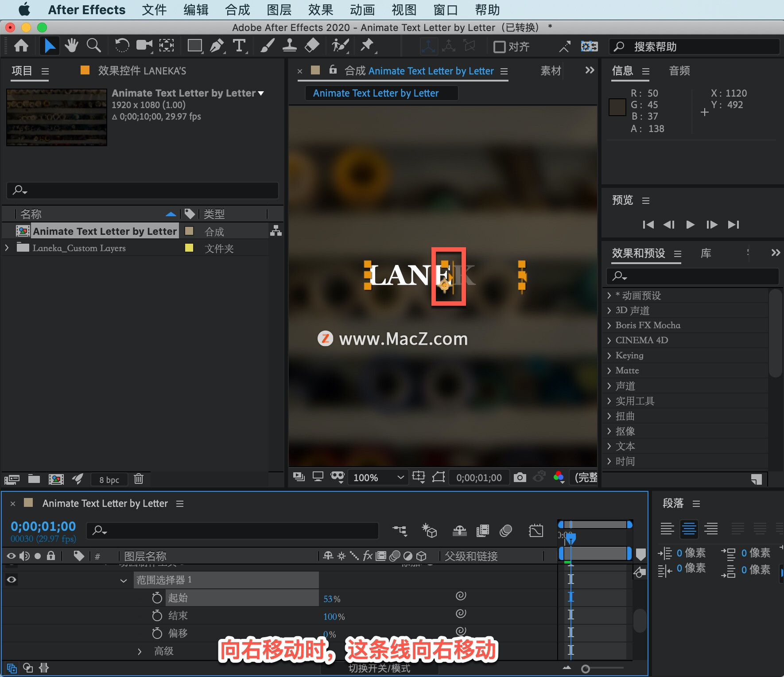Select the Hand tool
This screenshot has width=784, height=677.
click(71, 46)
